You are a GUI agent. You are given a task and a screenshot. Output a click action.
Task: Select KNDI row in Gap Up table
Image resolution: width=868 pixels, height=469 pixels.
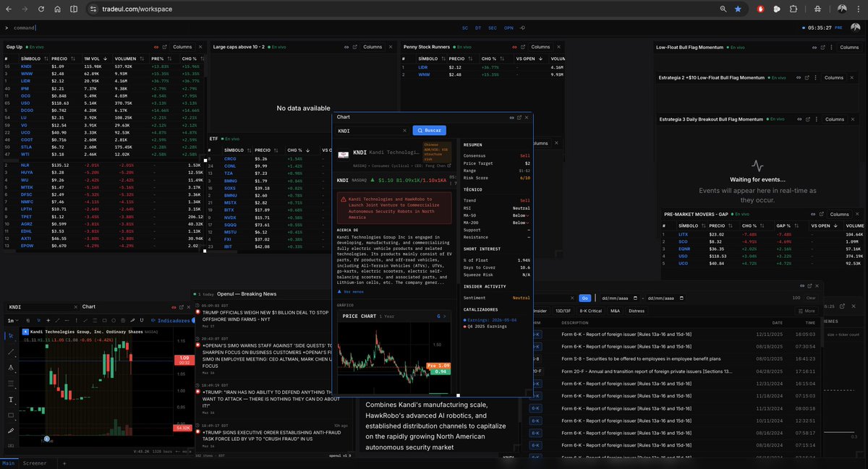(103, 66)
